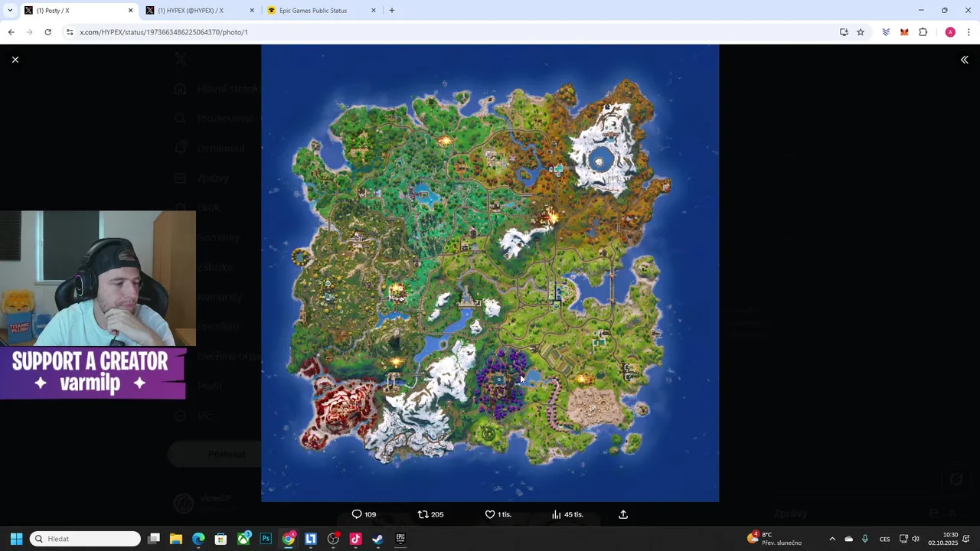
Task: Change the CES keyboard language
Action: (x=884, y=539)
